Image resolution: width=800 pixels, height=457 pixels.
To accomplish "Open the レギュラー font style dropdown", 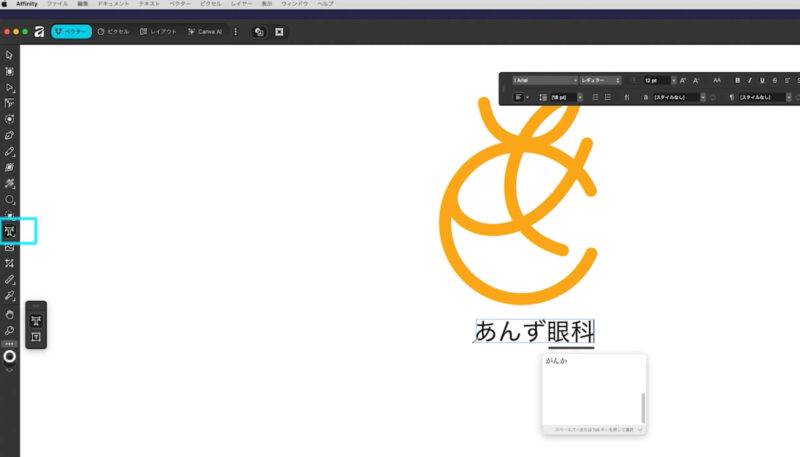I will [601, 81].
